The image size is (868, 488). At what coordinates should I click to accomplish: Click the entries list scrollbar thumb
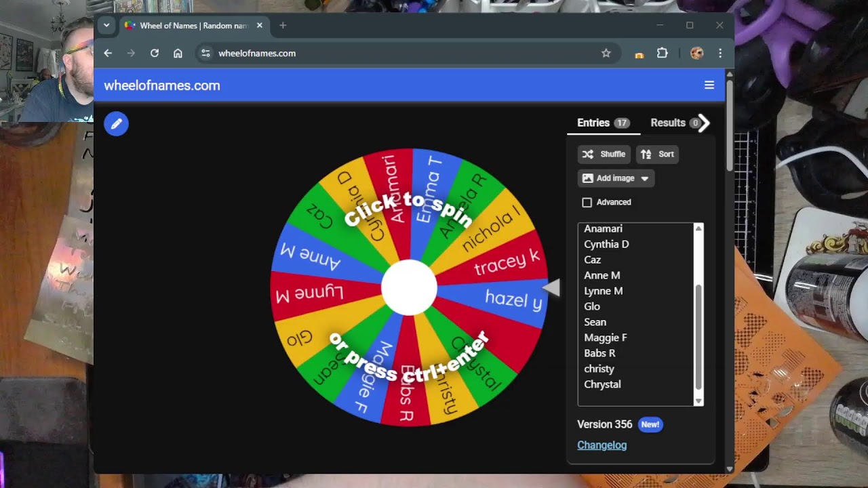click(698, 336)
